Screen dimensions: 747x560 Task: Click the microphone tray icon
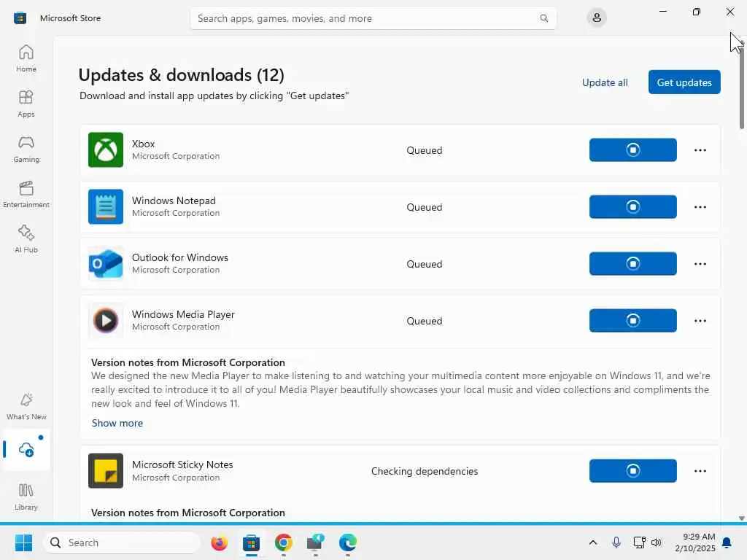point(616,542)
